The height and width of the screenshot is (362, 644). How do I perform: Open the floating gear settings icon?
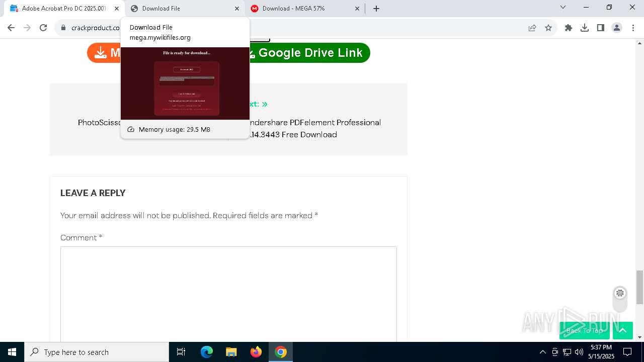click(x=620, y=293)
